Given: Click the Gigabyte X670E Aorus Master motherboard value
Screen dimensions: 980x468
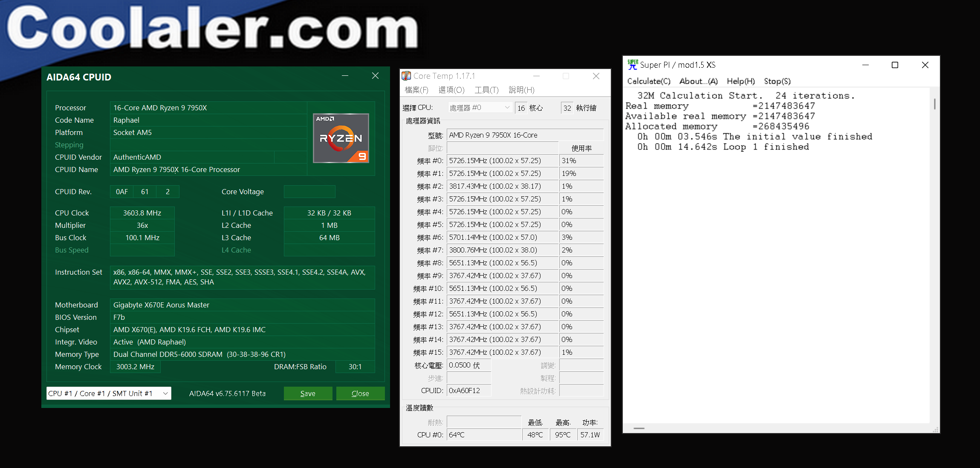Looking at the screenshot, I should point(242,305).
